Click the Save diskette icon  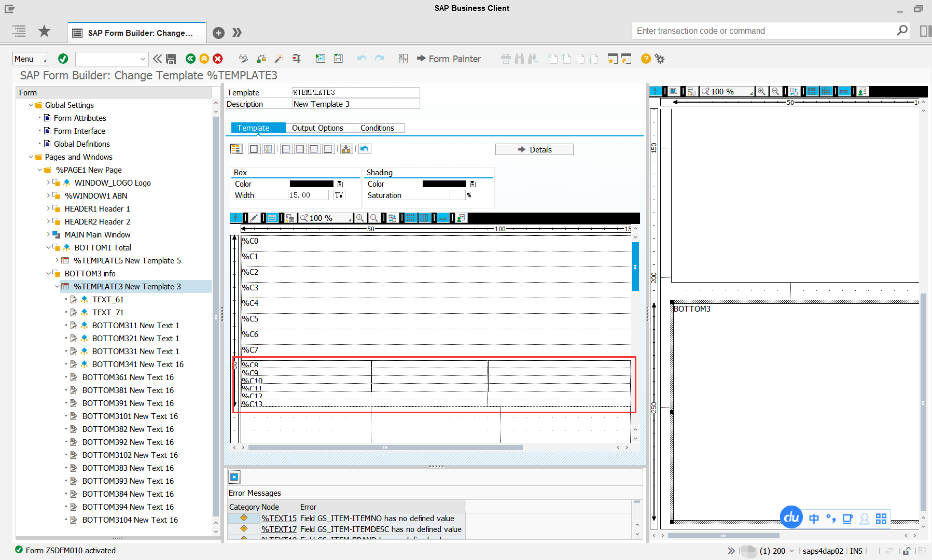pos(171,59)
